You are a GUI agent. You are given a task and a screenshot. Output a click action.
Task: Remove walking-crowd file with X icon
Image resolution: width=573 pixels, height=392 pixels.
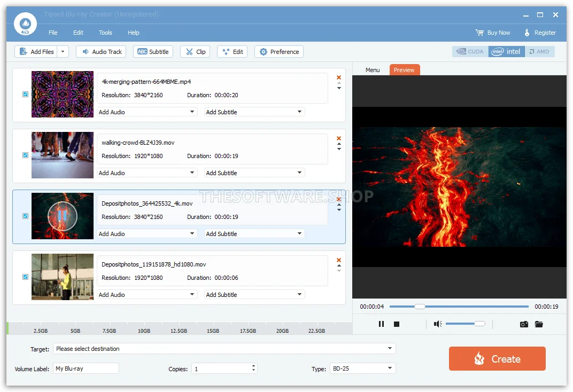tap(339, 138)
